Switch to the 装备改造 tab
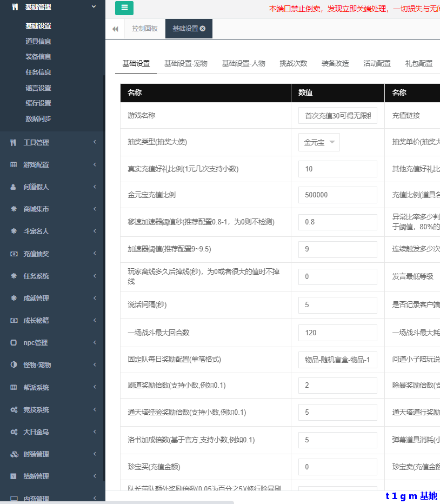 [335, 63]
